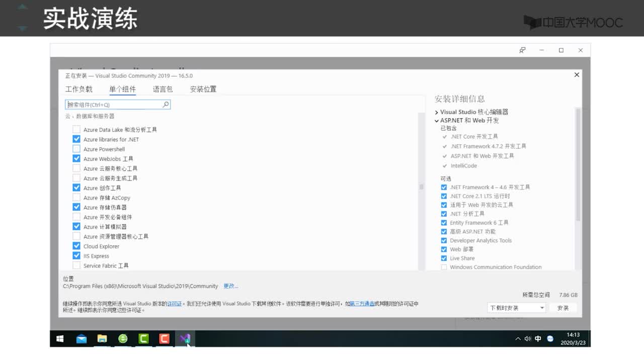Uncheck Cloud Explorer component
This screenshot has width=644, height=362.
pos(76,246)
